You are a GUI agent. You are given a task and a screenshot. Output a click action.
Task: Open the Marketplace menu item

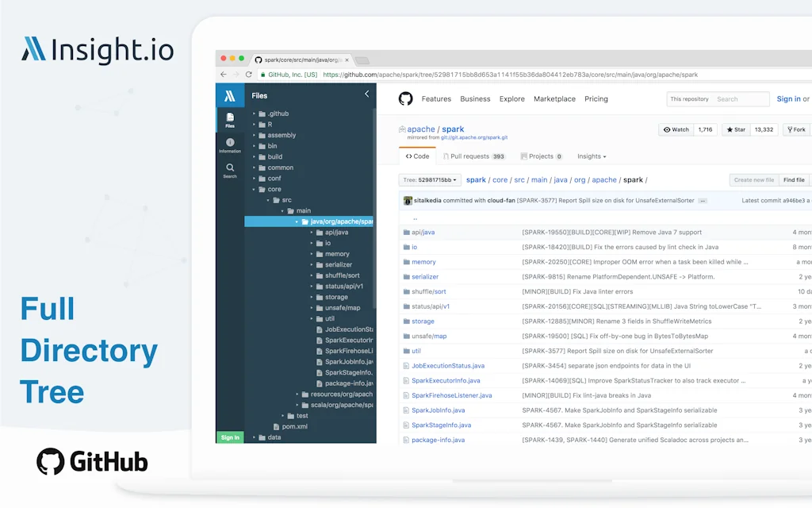(554, 99)
